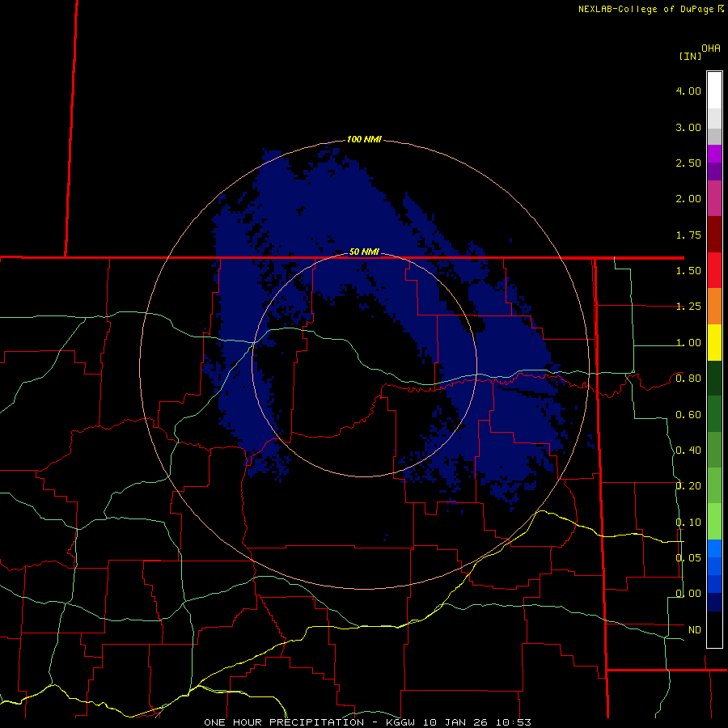Click the KGGW radar station identifier
The image size is (728, 728).
point(400,722)
